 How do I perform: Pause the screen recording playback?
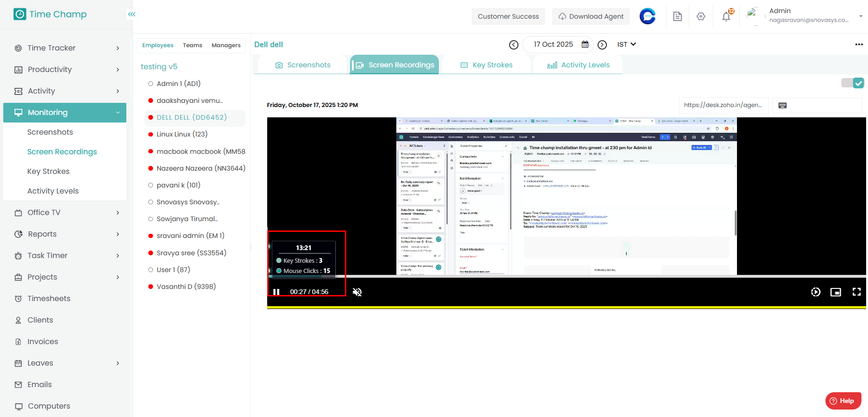point(277,292)
